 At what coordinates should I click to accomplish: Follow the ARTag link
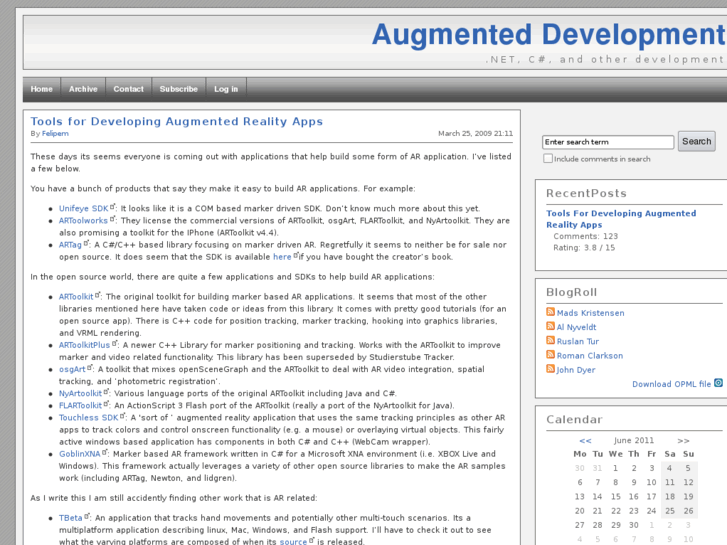click(x=70, y=245)
